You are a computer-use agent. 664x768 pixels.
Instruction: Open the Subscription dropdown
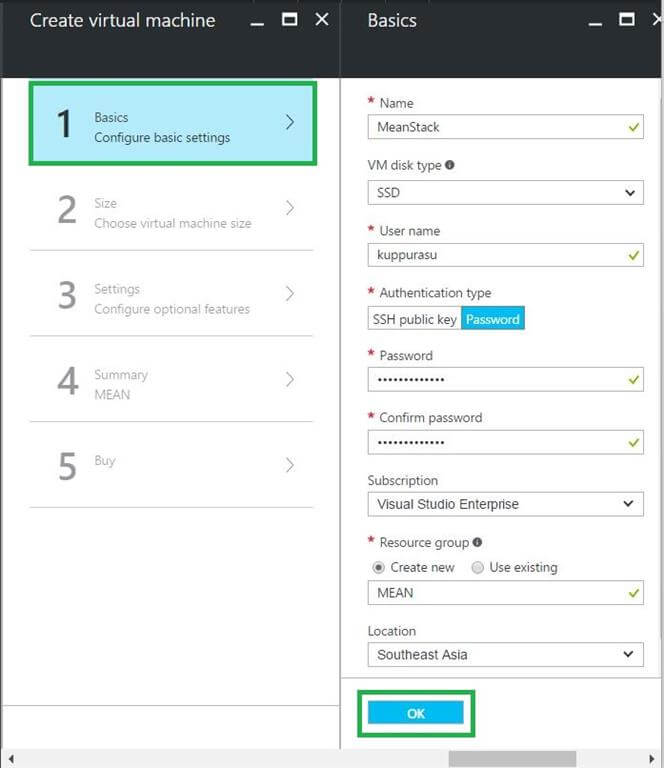pos(505,504)
